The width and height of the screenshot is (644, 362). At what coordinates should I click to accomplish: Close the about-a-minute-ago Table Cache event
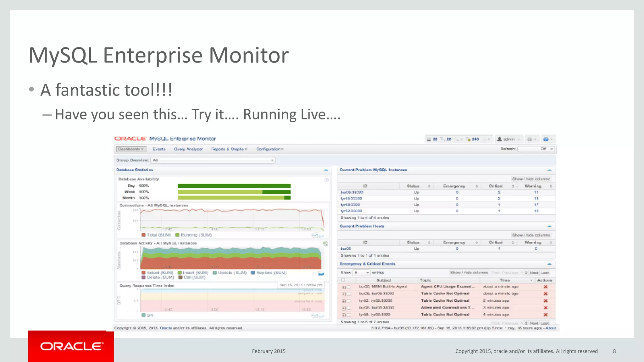[546, 293]
